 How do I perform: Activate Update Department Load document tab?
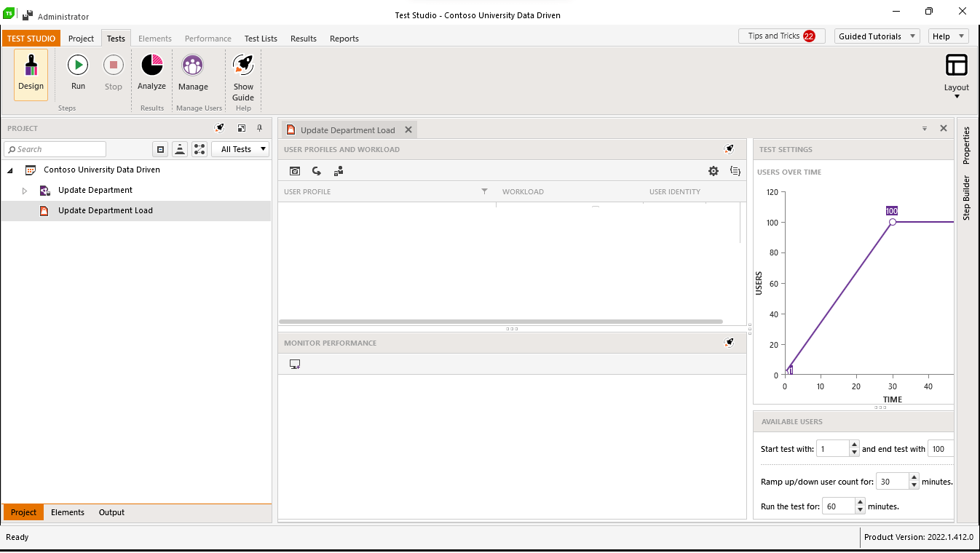(x=348, y=130)
